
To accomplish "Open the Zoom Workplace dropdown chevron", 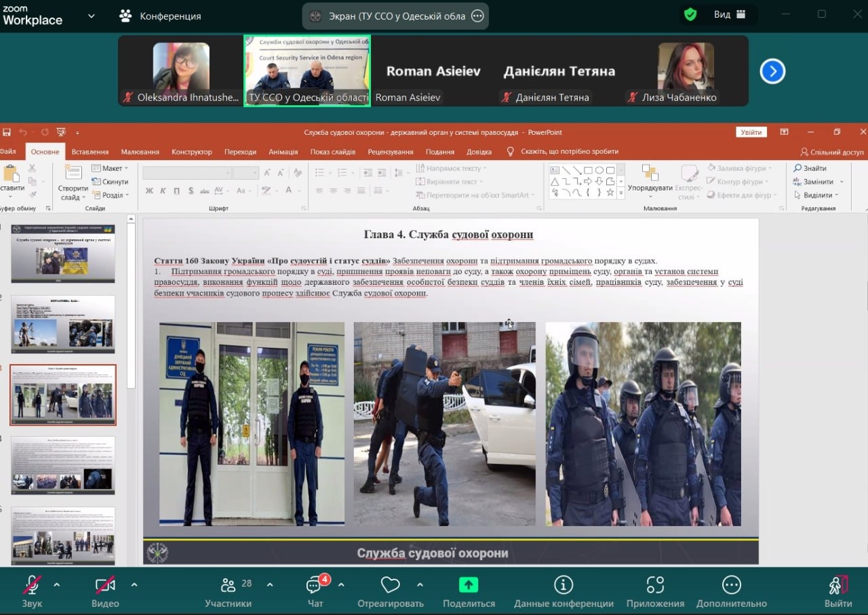I will coord(92,16).
